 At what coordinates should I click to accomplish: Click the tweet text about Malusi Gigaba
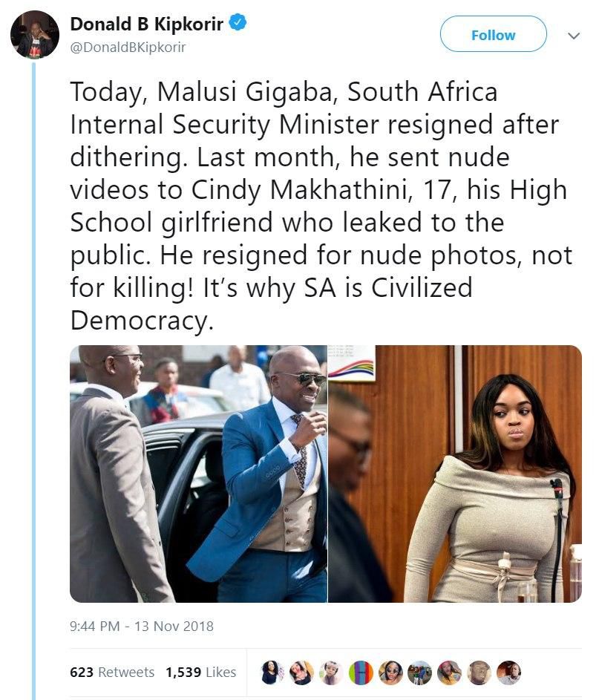321,206
